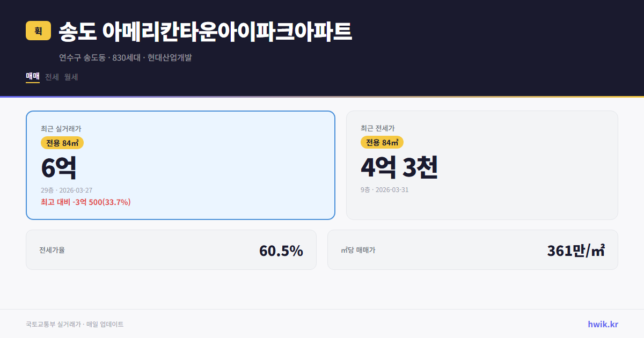Click the 최근 전세가 card
644x338 pixels.
tap(482, 165)
